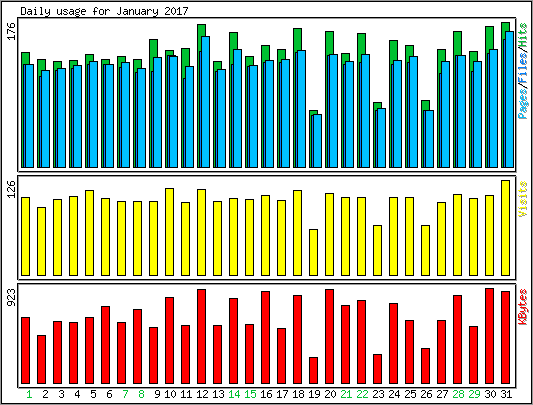Select the yellow Visits bar for day 26
The image size is (533, 405).
click(425, 250)
